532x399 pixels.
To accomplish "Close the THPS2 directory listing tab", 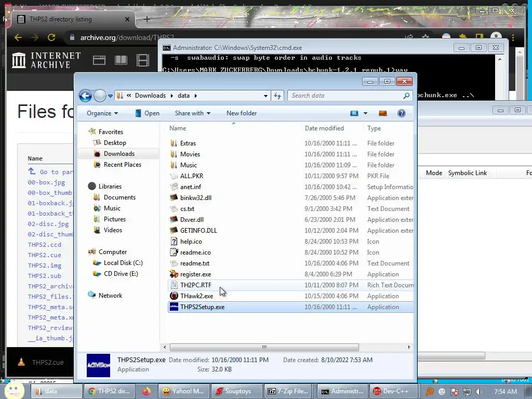I will pos(127,19).
